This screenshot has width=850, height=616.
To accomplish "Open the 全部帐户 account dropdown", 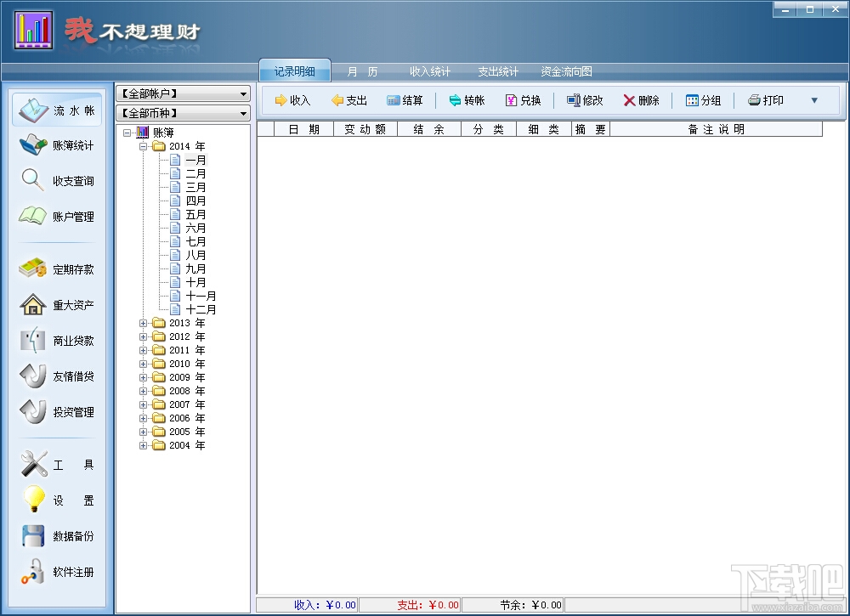I will pyautogui.click(x=184, y=93).
